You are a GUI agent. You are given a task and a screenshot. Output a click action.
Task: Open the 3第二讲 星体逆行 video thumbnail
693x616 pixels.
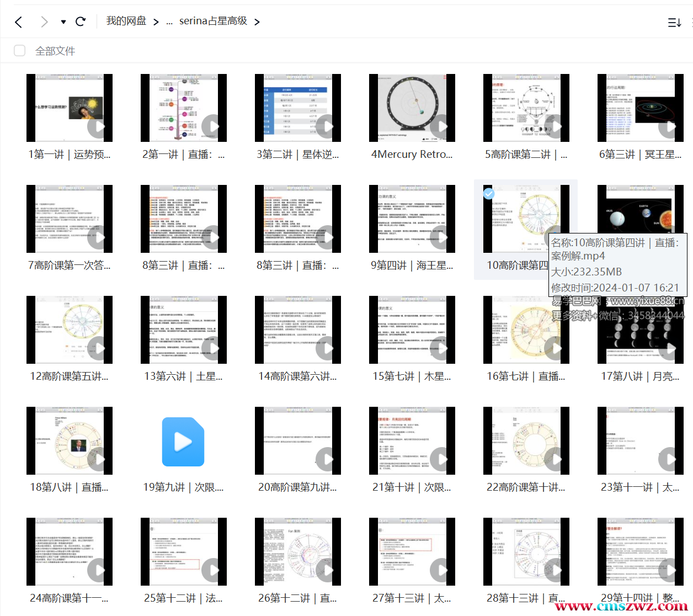298,108
